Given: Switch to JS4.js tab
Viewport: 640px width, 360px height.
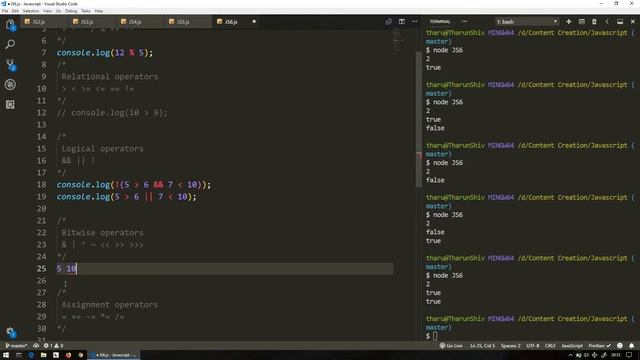Looking at the screenshot, I should point(139,22).
